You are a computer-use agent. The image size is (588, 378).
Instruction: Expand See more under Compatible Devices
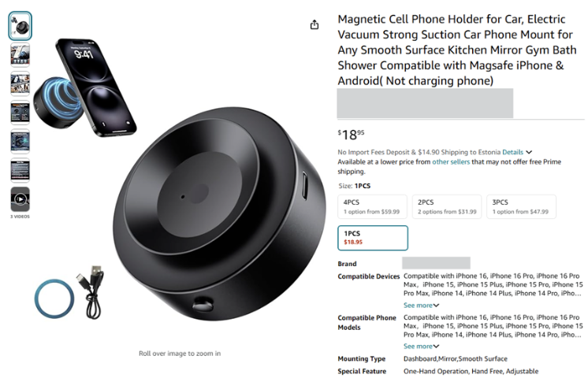[421, 306]
